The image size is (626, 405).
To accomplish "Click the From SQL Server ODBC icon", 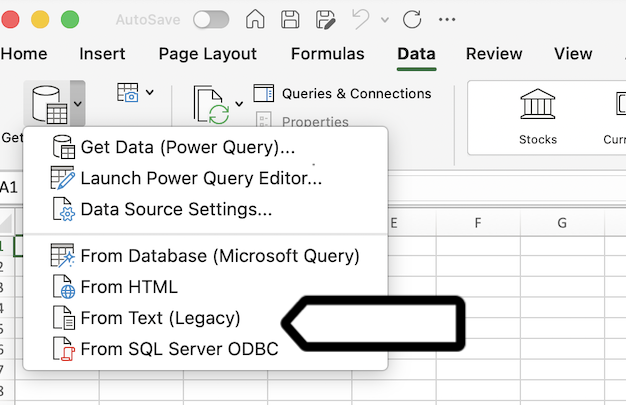I will click(64, 349).
